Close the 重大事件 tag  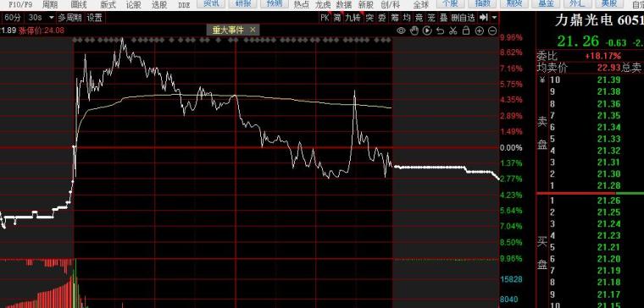[x=253, y=30]
